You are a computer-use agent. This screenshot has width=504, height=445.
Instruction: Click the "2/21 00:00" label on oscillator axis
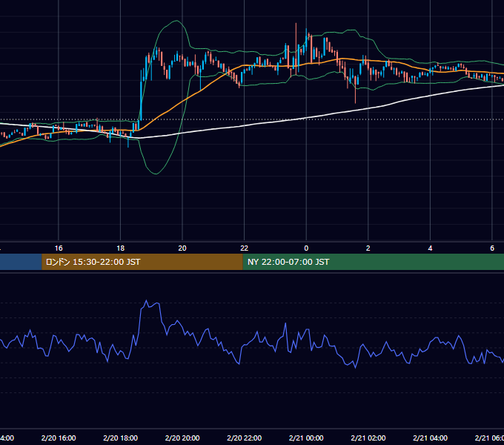pyautogui.click(x=306, y=438)
